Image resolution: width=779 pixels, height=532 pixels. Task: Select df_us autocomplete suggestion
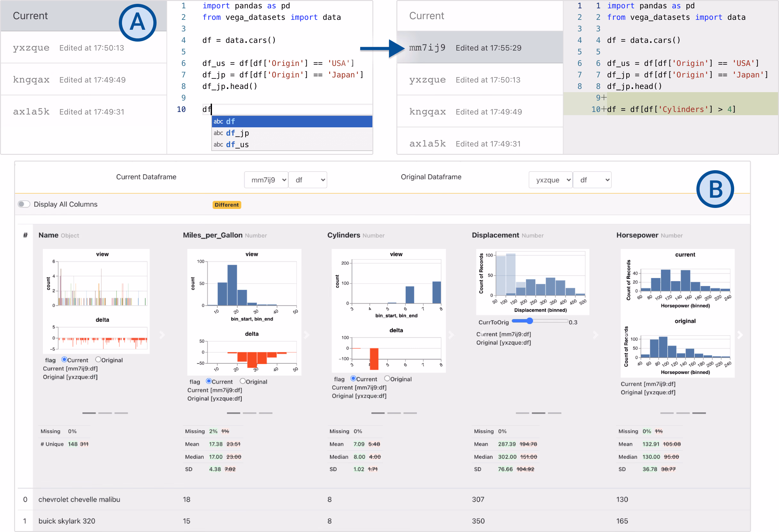[292, 144]
